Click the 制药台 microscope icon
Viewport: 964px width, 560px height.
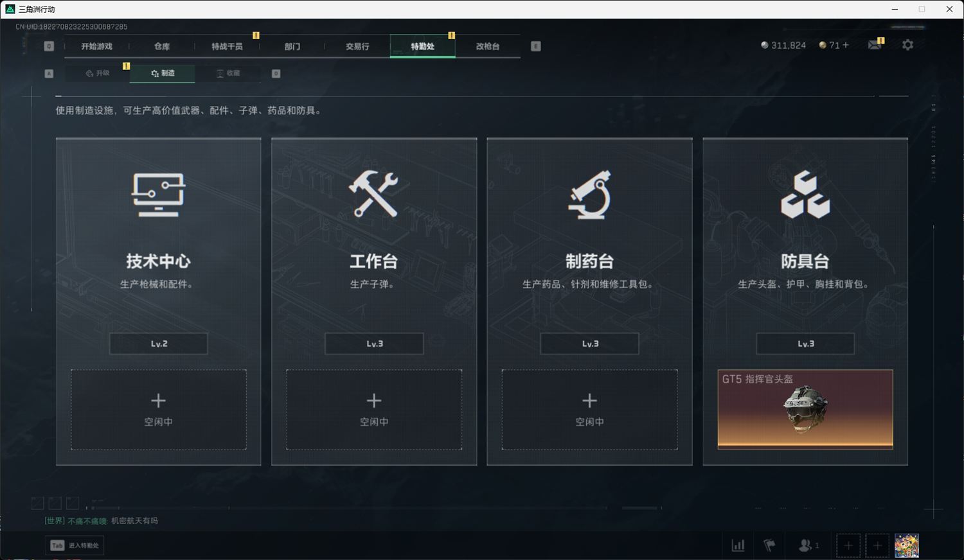point(589,195)
